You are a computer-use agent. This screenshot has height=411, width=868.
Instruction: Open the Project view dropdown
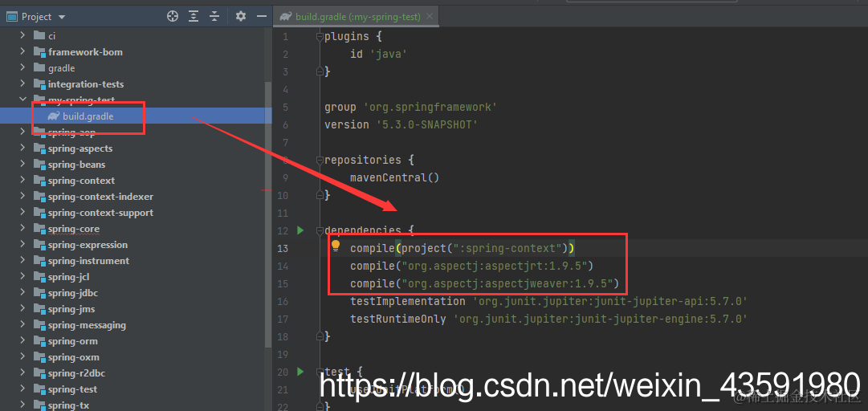61,17
